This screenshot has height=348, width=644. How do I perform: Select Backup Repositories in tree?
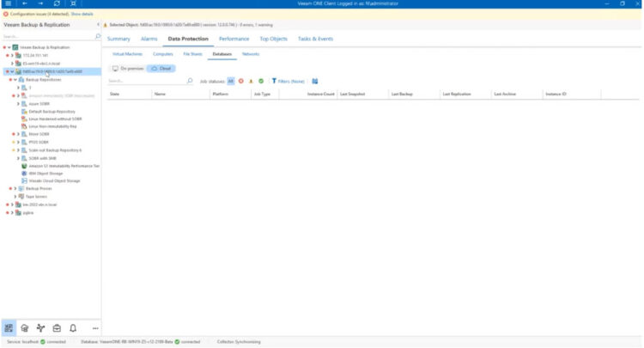(43, 80)
